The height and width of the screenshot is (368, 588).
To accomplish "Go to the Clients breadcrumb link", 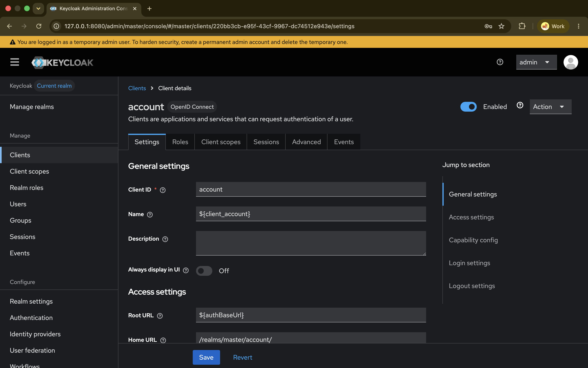I will click(137, 88).
